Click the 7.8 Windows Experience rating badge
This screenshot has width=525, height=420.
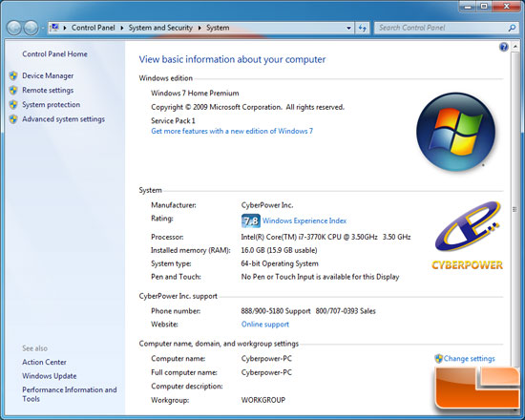(x=251, y=221)
